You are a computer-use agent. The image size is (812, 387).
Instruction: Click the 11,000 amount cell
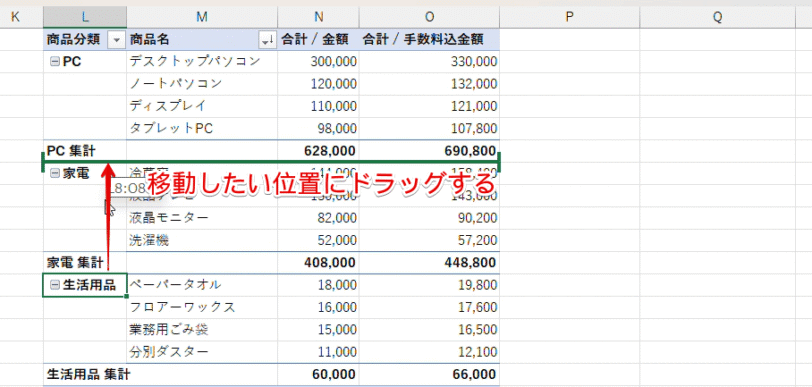point(318,352)
